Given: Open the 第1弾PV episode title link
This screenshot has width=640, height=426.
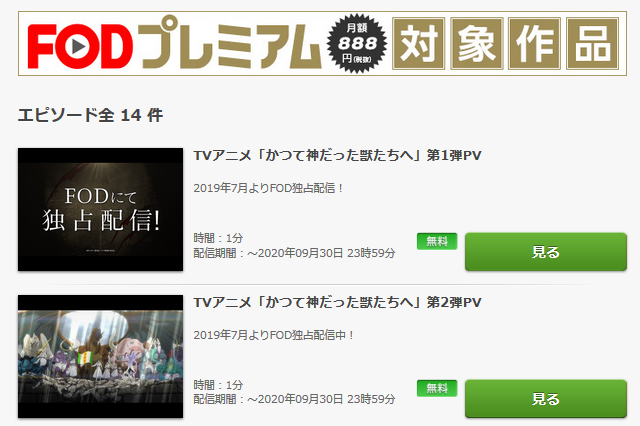Looking at the screenshot, I should pyautogui.click(x=337, y=155).
